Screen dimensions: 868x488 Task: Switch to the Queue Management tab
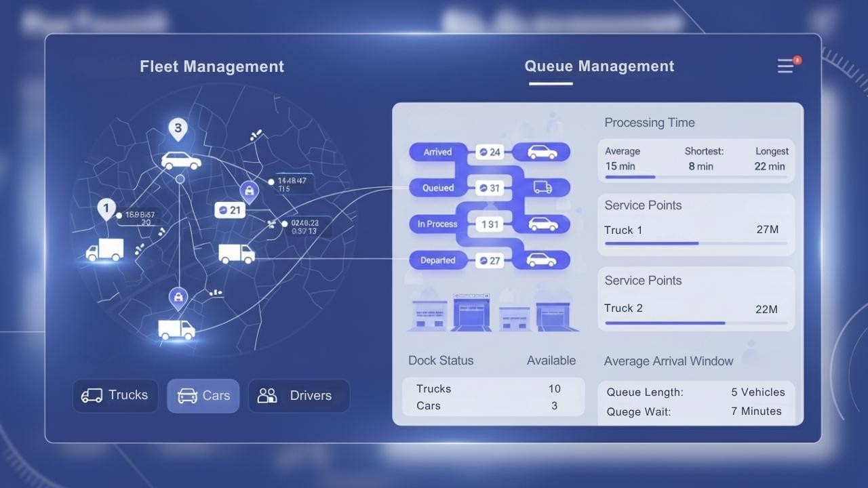coord(599,66)
